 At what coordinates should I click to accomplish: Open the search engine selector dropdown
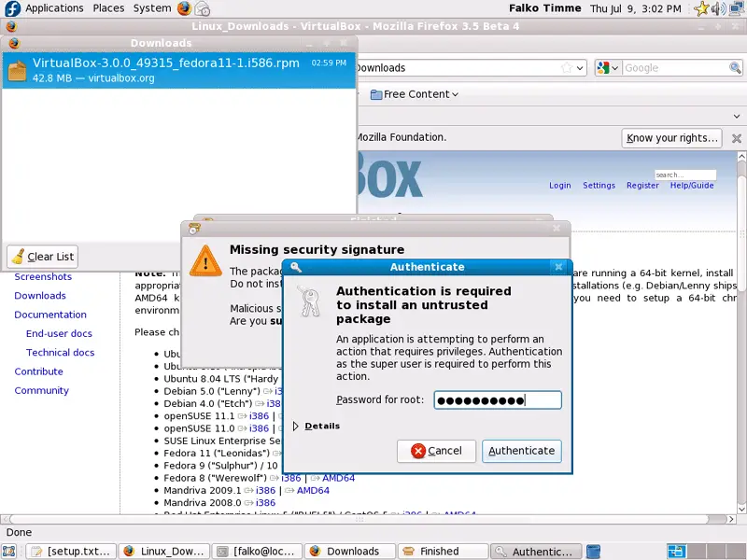click(615, 67)
